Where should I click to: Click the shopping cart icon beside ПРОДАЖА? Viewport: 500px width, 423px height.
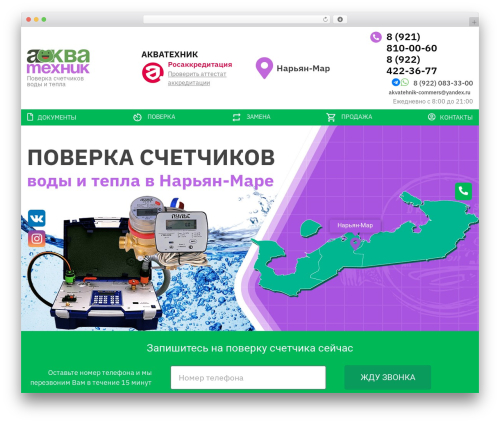tap(331, 117)
